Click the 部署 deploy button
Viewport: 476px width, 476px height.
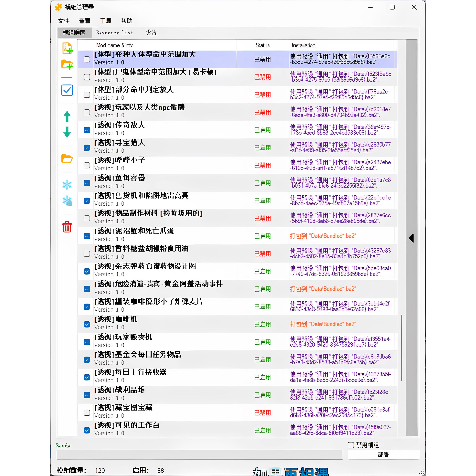click(383, 455)
